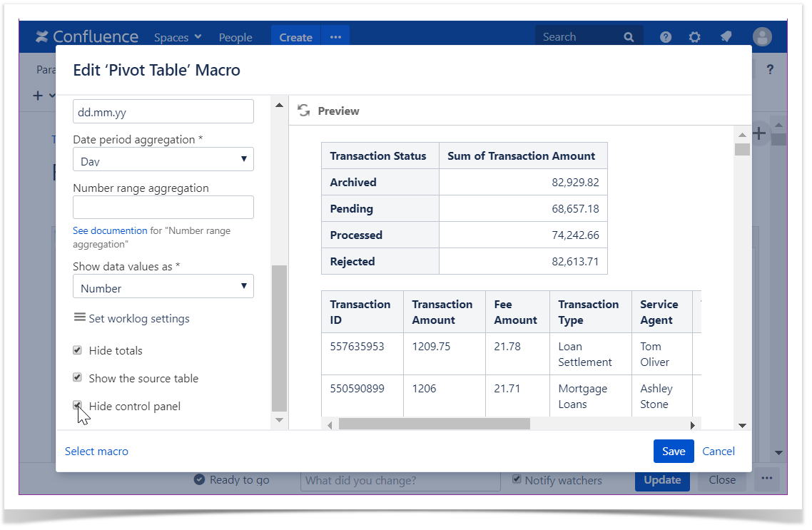Toggle the Hide control panel checkbox
The height and width of the screenshot is (530, 812).
tap(78, 405)
